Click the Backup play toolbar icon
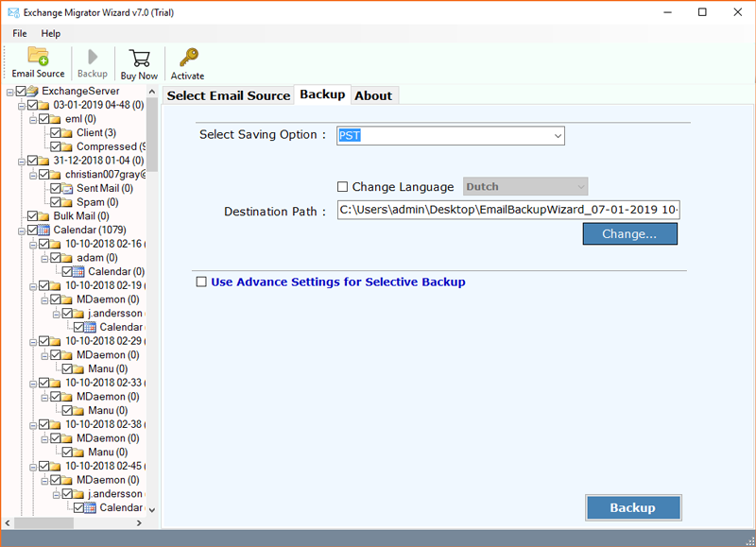Screen dimensions: 756x547 (93, 57)
